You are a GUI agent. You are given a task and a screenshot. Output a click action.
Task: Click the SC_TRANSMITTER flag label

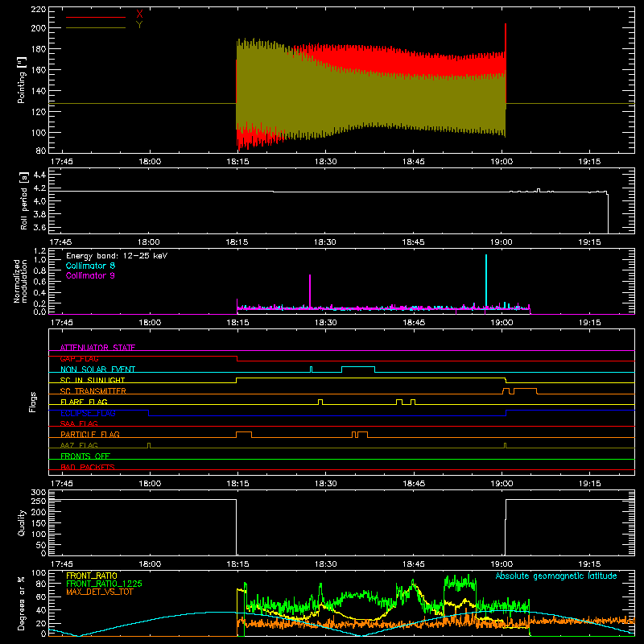pyautogui.click(x=93, y=390)
